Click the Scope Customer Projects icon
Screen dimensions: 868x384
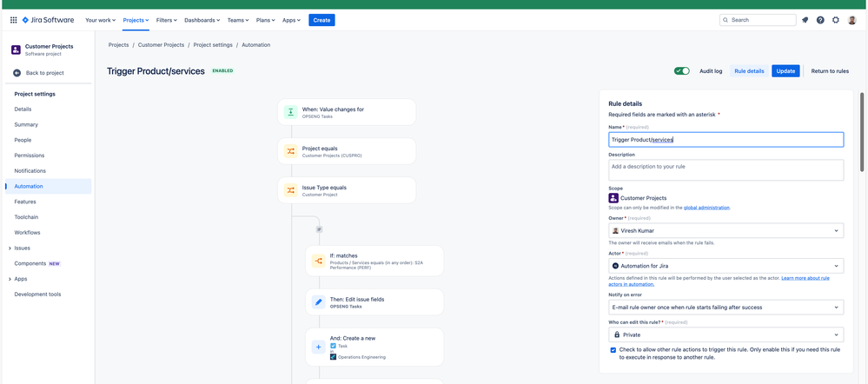(x=613, y=197)
